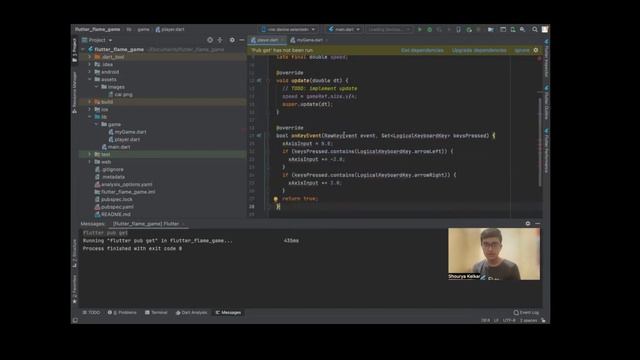Screen dimensions: 640x360
Task: Click the hot reload icon in toolbar
Action: (469, 29)
